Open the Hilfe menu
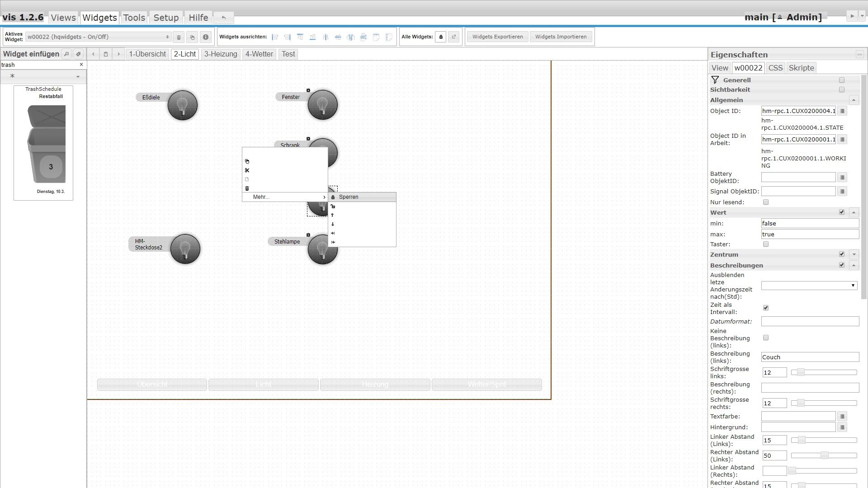This screenshot has height=488, width=868. tap(198, 18)
